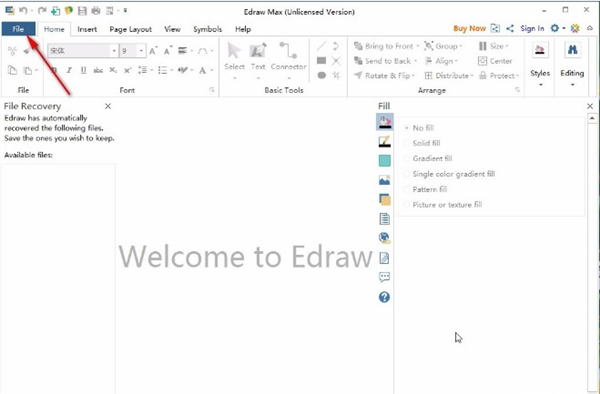Select the Ellipse shape tool

coord(321,75)
